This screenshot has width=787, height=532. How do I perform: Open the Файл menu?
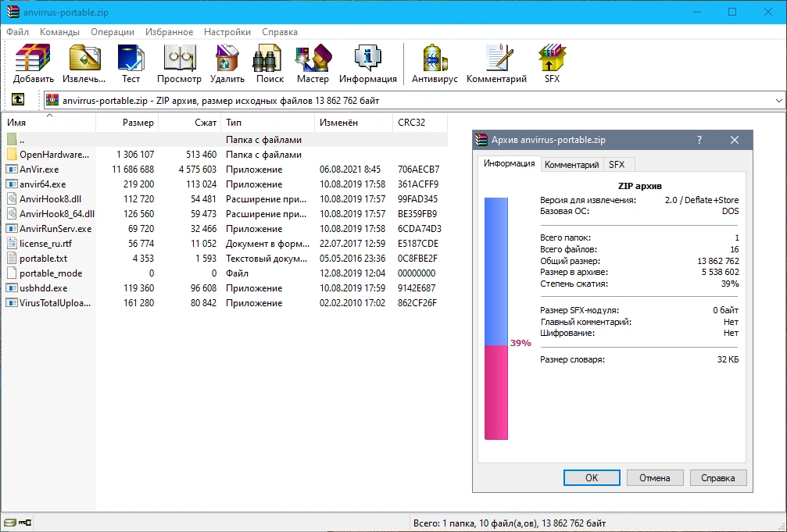[17, 31]
